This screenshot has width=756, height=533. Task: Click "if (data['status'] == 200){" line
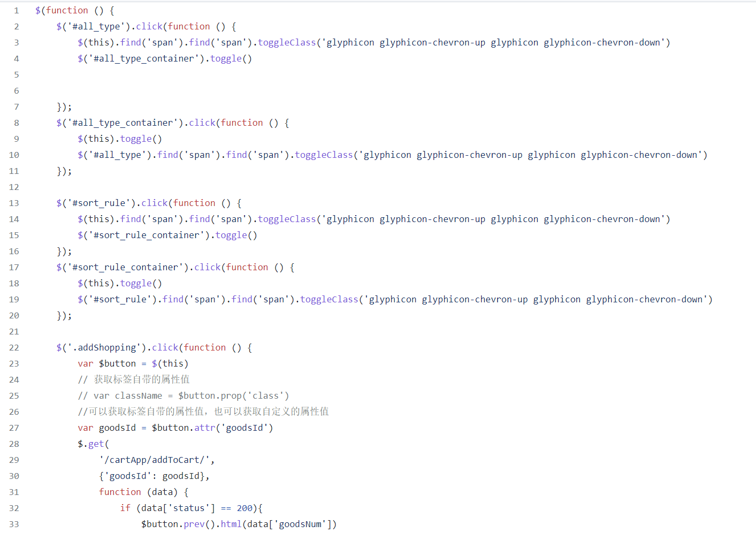click(191, 508)
